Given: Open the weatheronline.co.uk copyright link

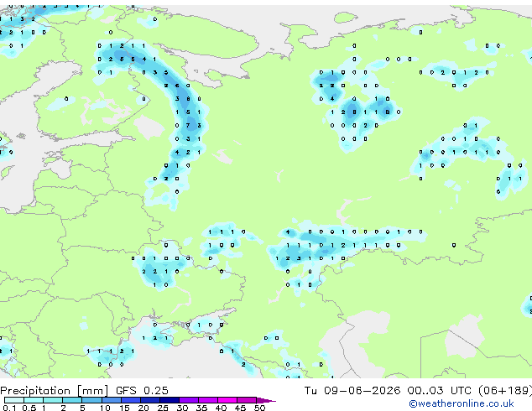Looking at the screenshot, I should click(x=462, y=403).
